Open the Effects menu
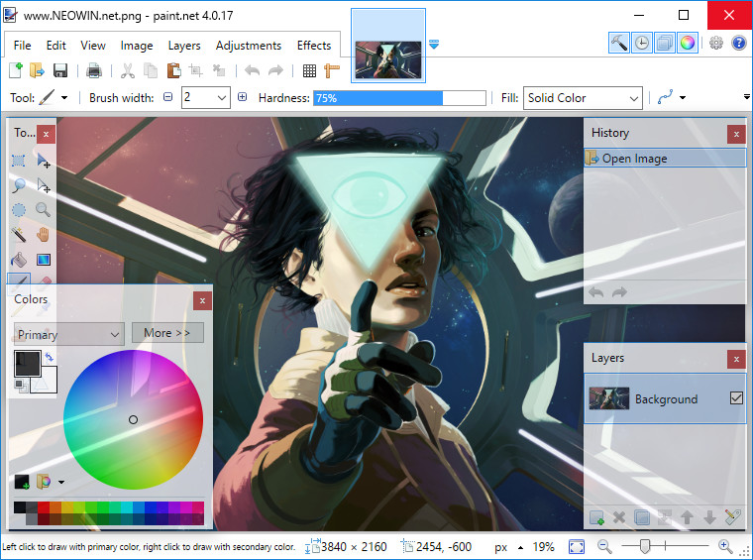This screenshot has height=560, width=753. [314, 46]
